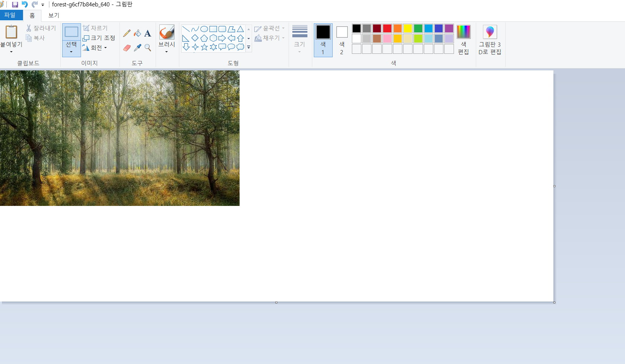Select the Rounded rectangle shape
The width and height of the screenshot is (625, 364).
pyautogui.click(x=222, y=29)
